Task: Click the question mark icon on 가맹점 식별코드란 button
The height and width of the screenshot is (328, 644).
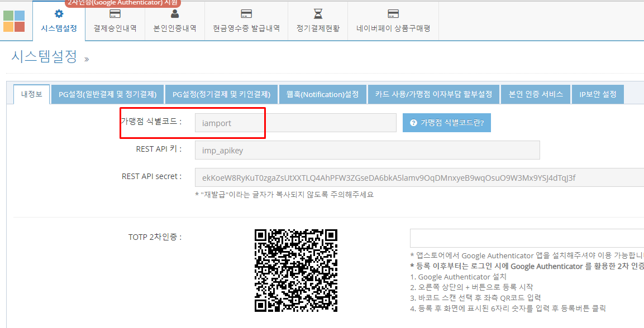Action: click(x=413, y=123)
